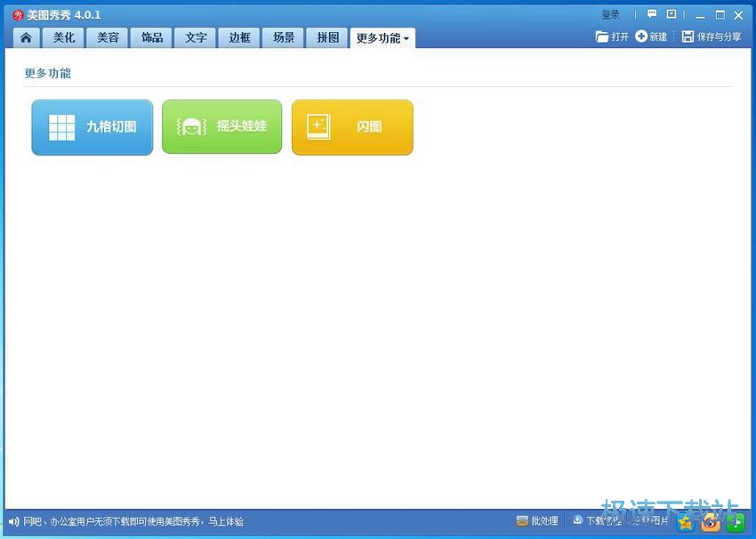The image size is (756, 539).
Task: Close the 美图秀秀 window
Action: tap(738, 15)
